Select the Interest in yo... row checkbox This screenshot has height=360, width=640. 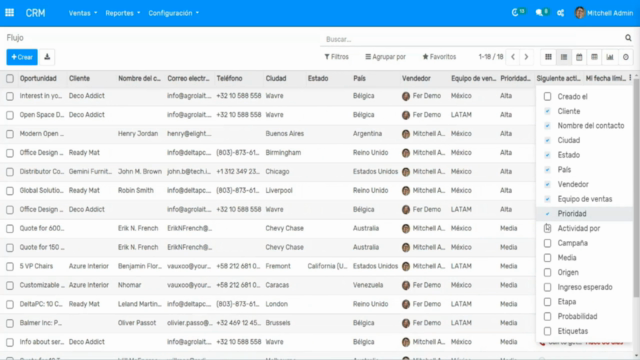click(10, 96)
